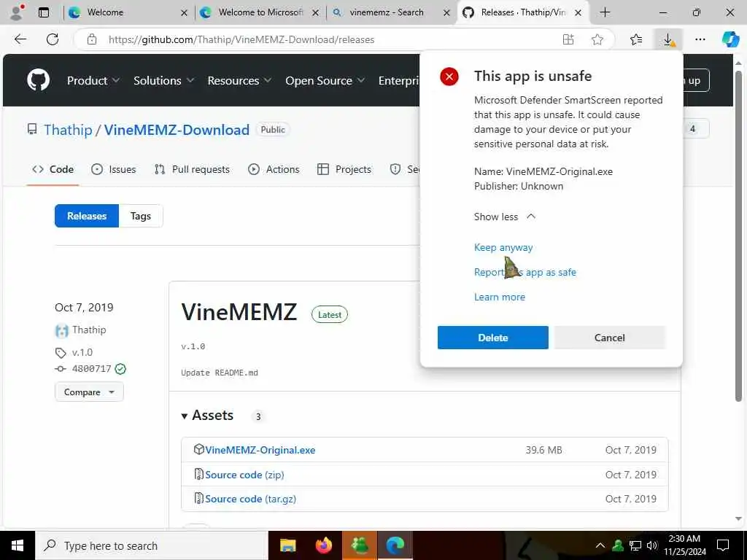Collapse details with Show less
This screenshot has height=560, width=747.
[505, 217]
